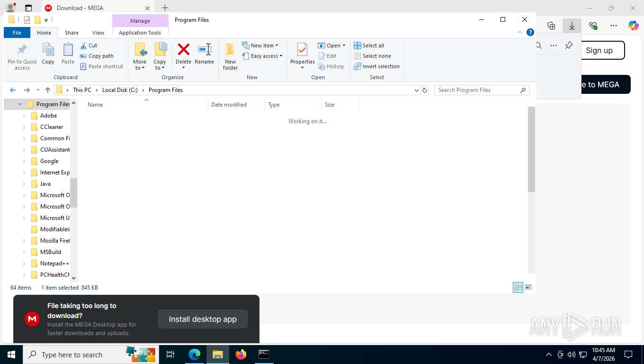
Task: Sort by Date modified column
Action: coord(229,105)
